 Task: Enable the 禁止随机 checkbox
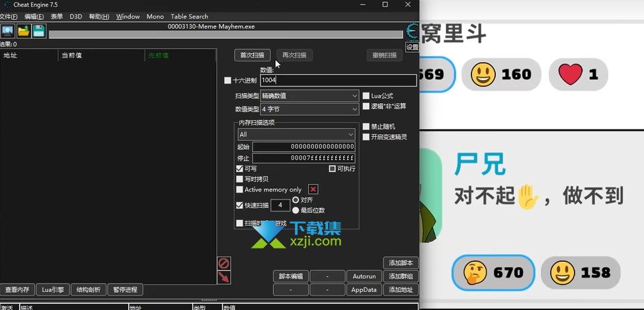pyautogui.click(x=366, y=126)
